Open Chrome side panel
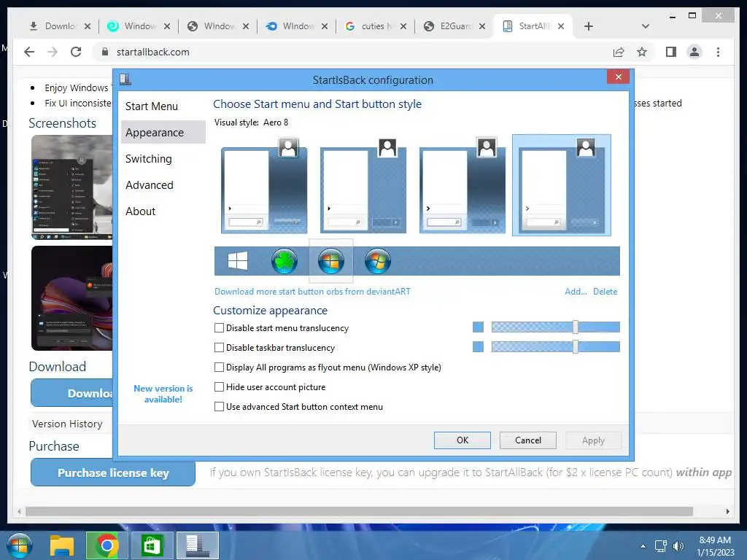 pyautogui.click(x=671, y=52)
